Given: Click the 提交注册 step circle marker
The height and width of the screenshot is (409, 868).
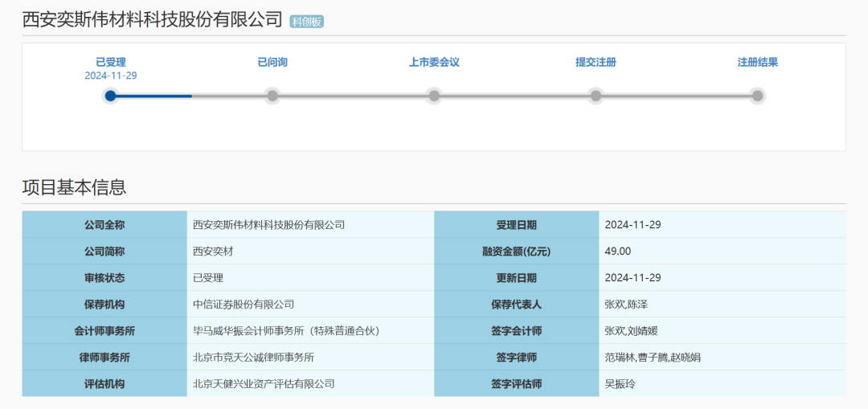Looking at the screenshot, I should click(x=596, y=96).
